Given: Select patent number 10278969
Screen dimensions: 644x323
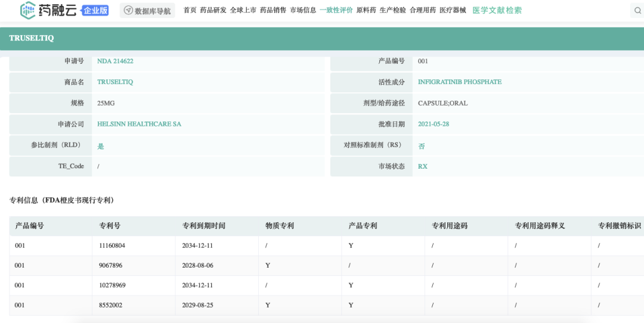Looking at the screenshot, I should (x=112, y=285).
